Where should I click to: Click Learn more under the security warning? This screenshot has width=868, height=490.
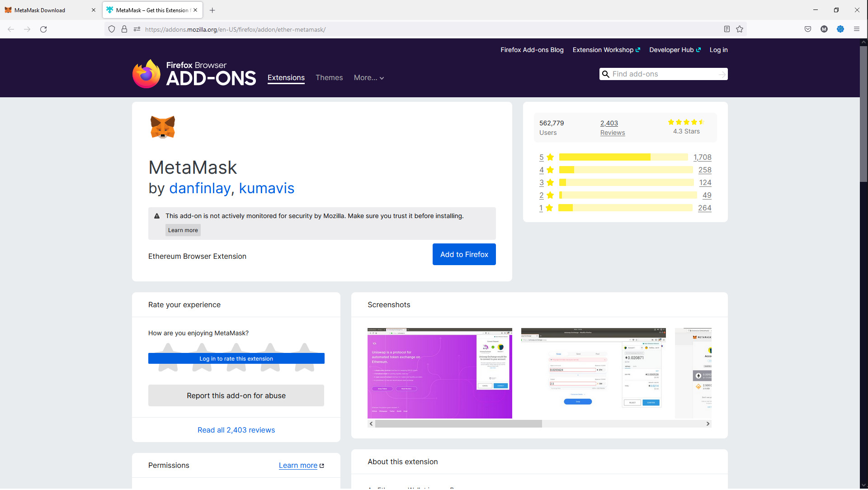(x=183, y=230)
